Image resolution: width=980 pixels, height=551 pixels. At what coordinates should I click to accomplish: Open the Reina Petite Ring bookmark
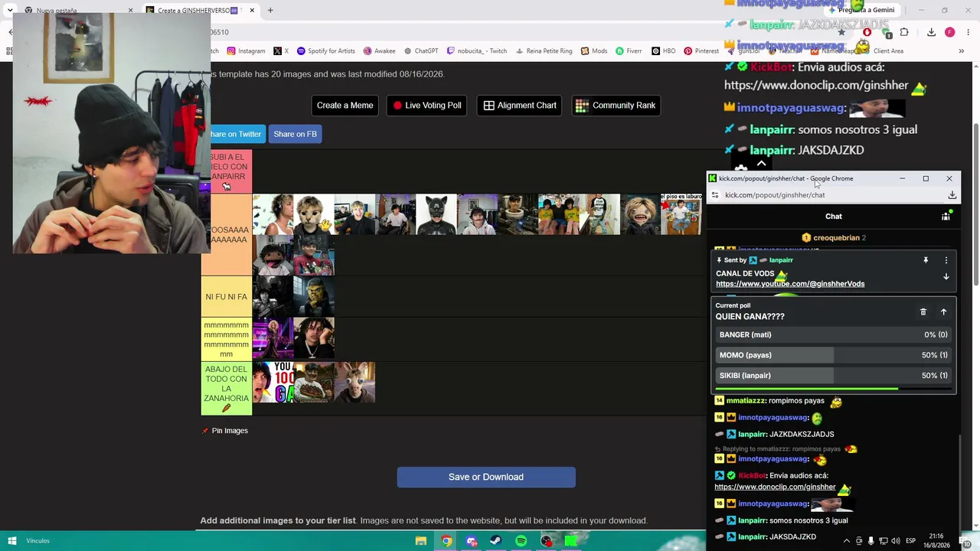544,51
